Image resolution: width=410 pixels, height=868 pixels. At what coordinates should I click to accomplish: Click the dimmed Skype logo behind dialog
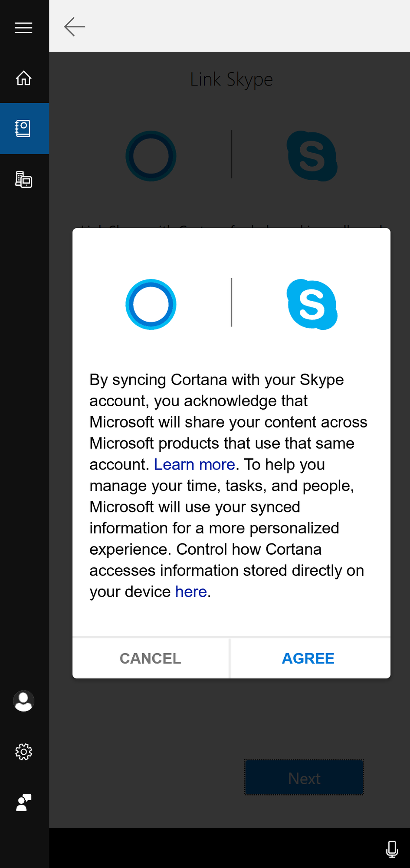(x=312, y=156)
